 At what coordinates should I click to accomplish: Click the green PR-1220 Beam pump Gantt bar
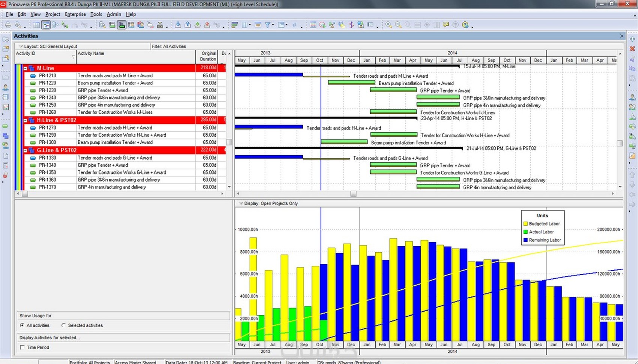[x=352, y=82]
